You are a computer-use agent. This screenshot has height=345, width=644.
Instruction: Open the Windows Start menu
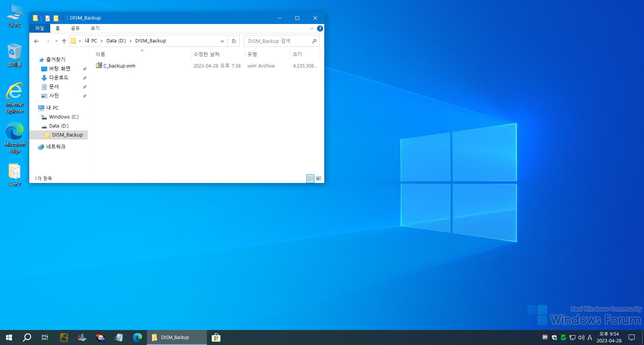point(9,337)
